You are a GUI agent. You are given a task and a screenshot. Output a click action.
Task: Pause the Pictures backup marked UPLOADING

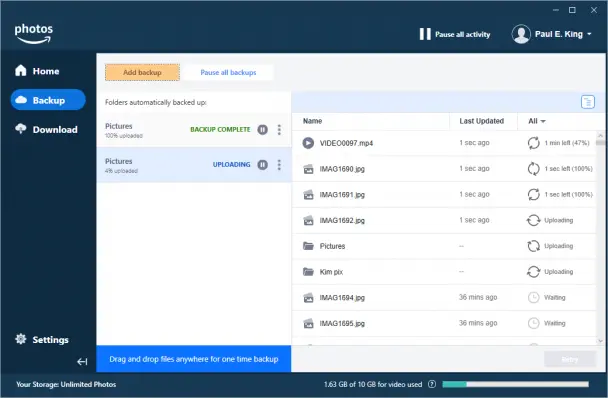pos(263,165)
